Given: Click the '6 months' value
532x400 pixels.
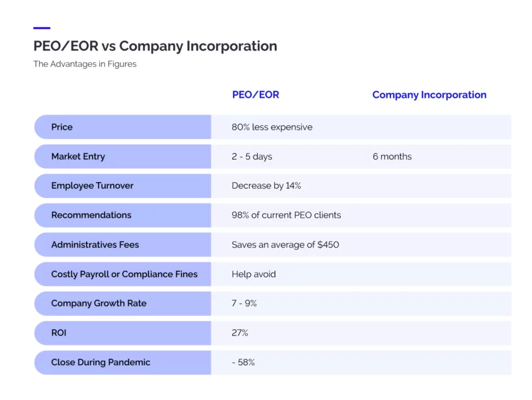Looking at the screenshot, I should tap(392, 157).
